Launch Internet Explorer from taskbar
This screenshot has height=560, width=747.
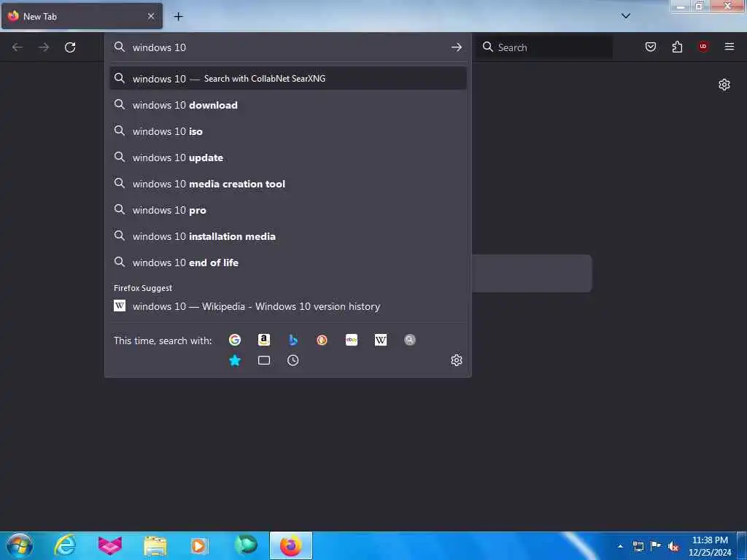[65, 545]
